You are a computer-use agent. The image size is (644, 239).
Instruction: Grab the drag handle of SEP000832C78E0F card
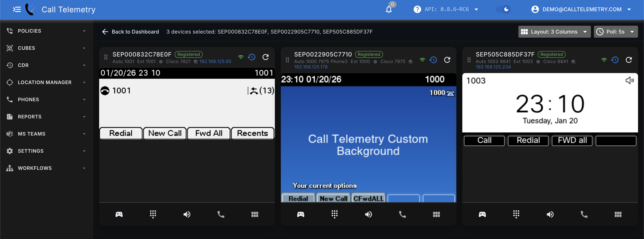click(106, 57)
